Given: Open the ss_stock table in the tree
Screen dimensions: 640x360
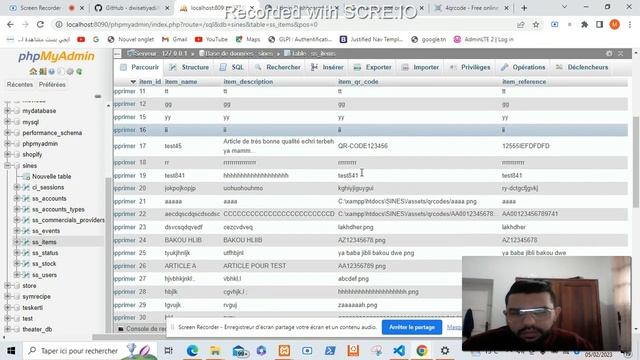Looking at the screenshot, I should point(44,264).
